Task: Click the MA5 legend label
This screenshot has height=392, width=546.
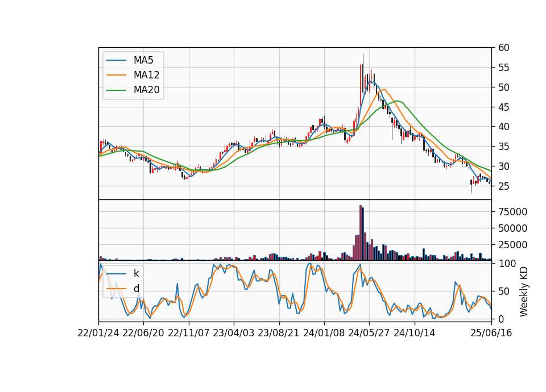Action: click(143, 60)
